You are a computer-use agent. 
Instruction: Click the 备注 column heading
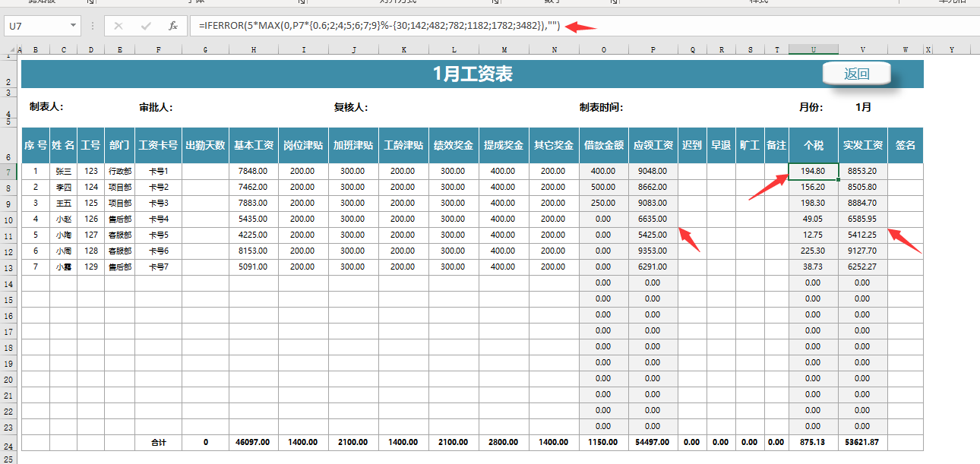776,145
